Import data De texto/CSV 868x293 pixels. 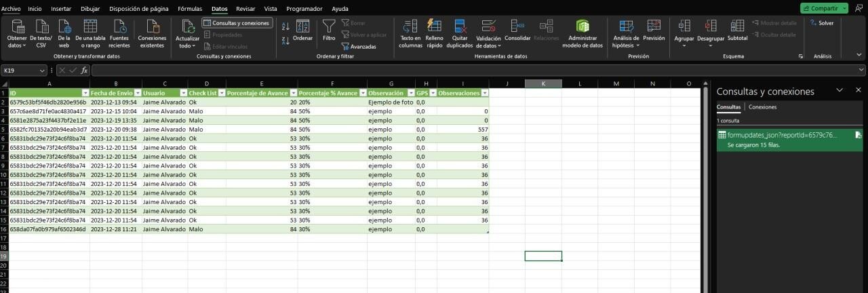point(41,27)
